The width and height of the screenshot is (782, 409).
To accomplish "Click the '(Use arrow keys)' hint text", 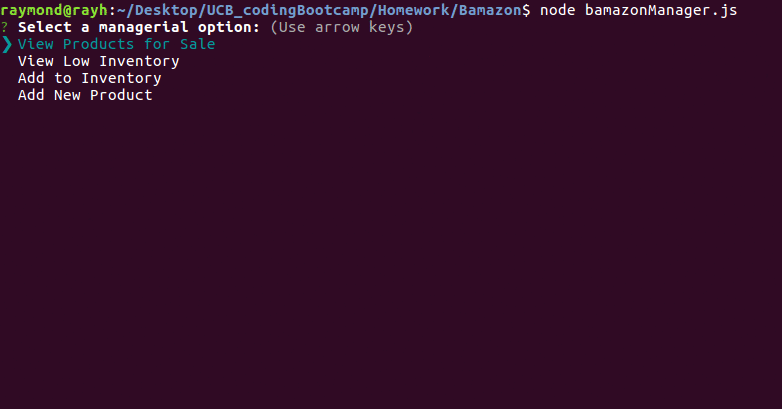I will (342, 27).
